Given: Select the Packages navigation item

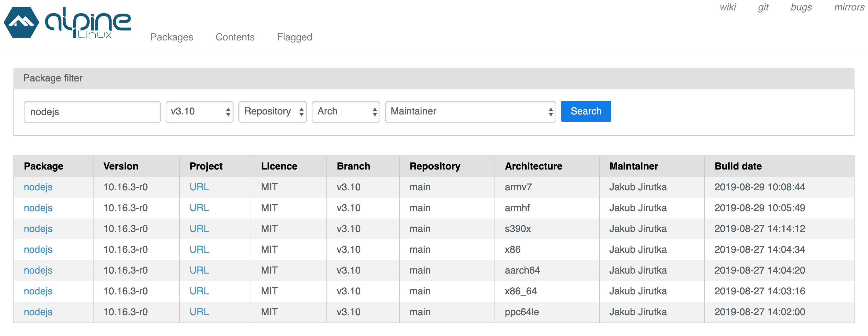Looking at the screenshot, I should [172, 37].
